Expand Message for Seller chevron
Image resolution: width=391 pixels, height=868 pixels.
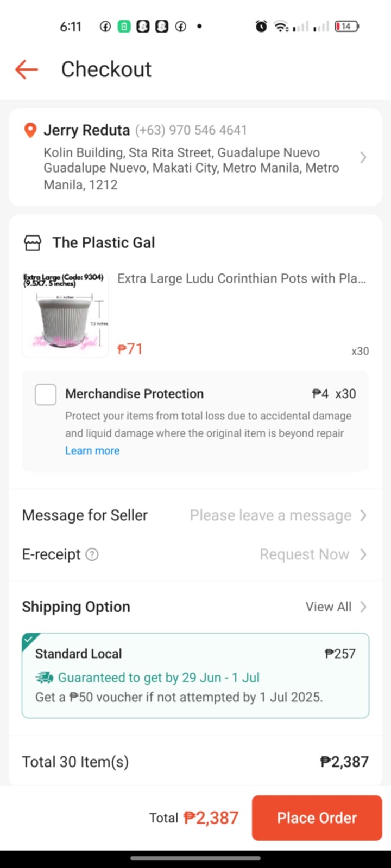coord(363,515)
